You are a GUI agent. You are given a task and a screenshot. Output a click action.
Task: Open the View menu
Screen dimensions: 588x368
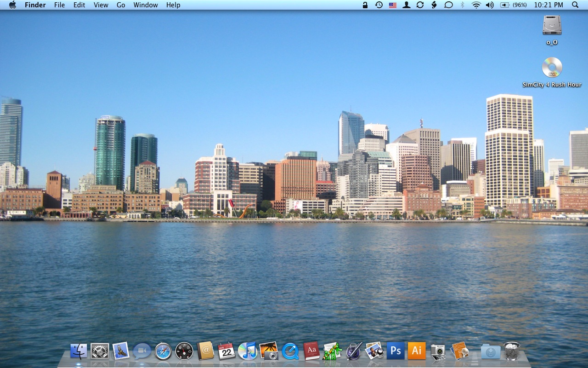(101, 5)
